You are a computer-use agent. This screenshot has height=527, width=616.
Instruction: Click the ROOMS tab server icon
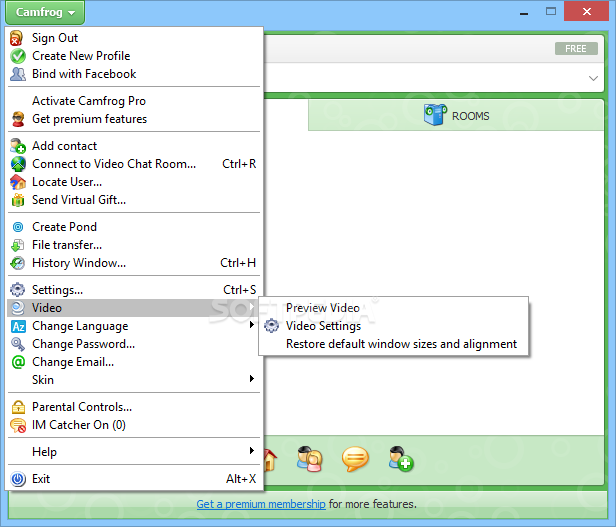(x=435, y=115)
